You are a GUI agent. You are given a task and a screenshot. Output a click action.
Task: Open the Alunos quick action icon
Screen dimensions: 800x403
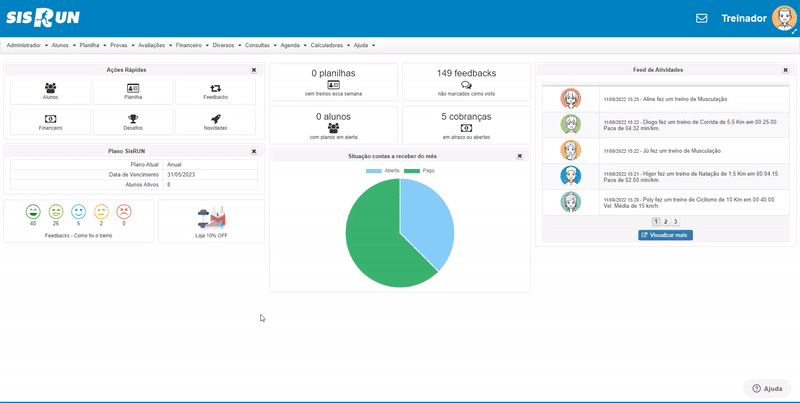click(x=51, y=88)
